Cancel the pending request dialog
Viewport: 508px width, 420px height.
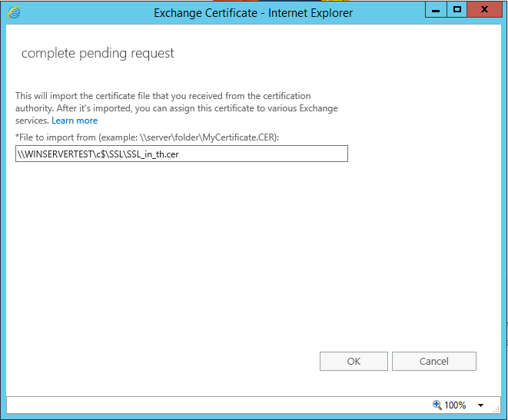tap(433, 361)
